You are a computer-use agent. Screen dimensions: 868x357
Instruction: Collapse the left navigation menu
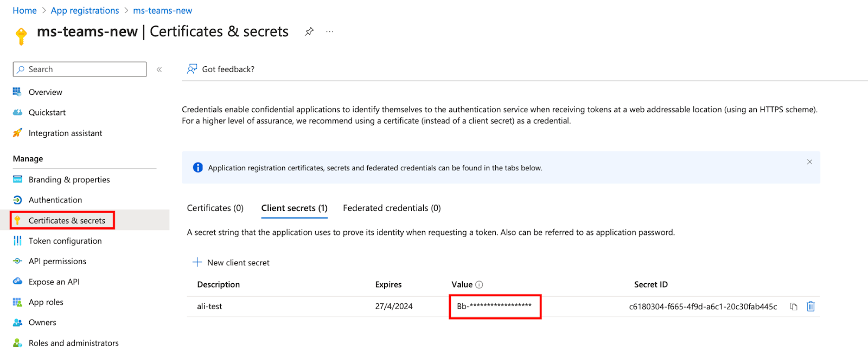point(159,69)
